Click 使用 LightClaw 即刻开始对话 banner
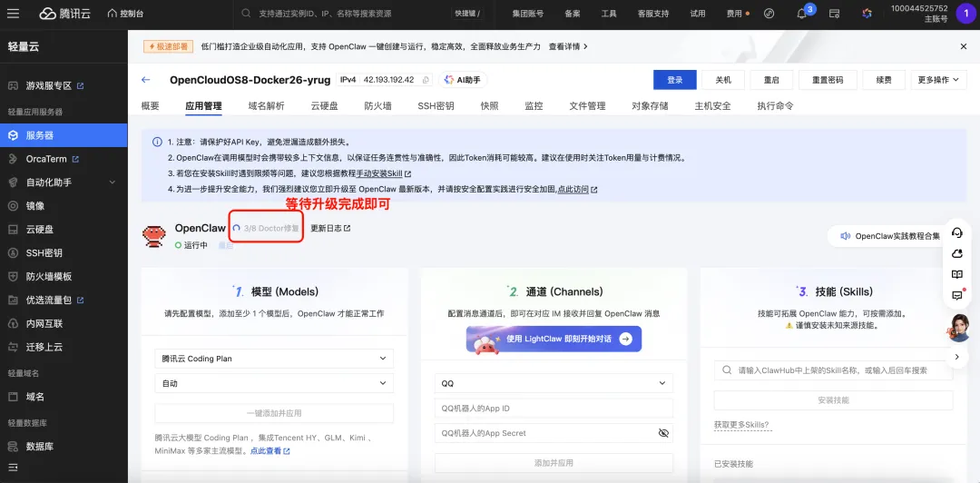Image resolution: width=980 pixels, height=483 pixels. [554, 339]
